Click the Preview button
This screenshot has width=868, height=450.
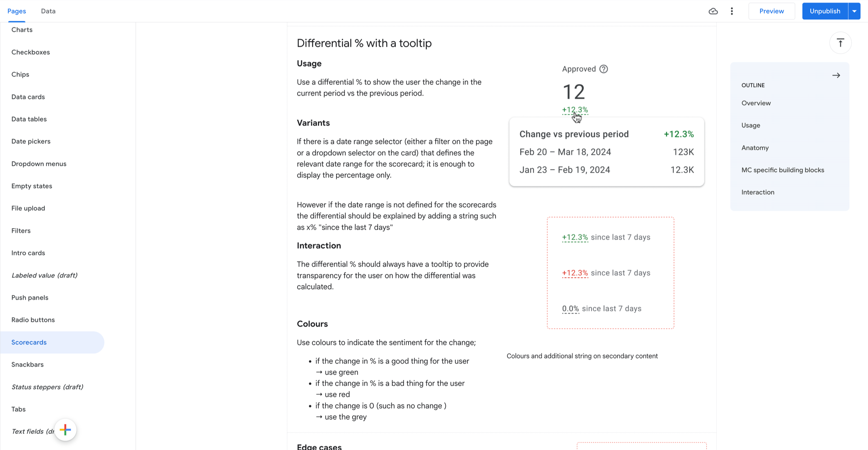771,11
